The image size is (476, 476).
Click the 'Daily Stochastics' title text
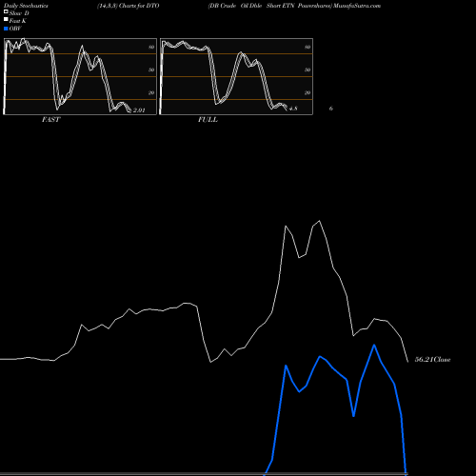[26, 6]
